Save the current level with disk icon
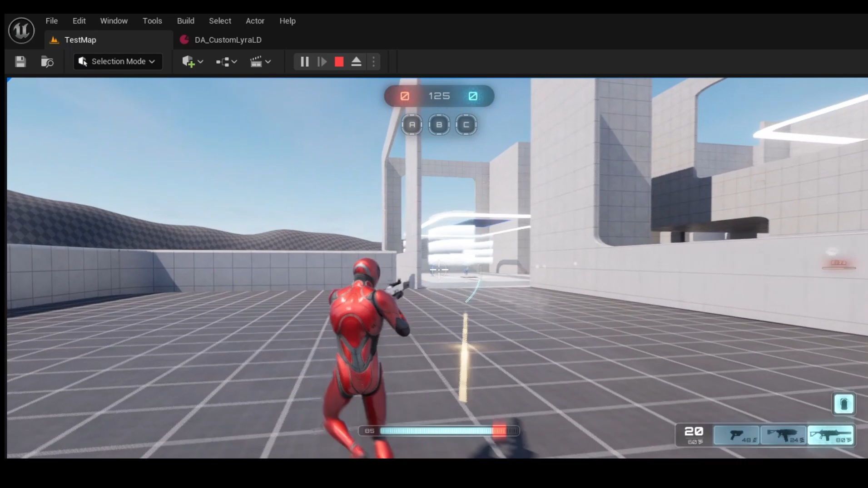 click(x=20, y=62)
